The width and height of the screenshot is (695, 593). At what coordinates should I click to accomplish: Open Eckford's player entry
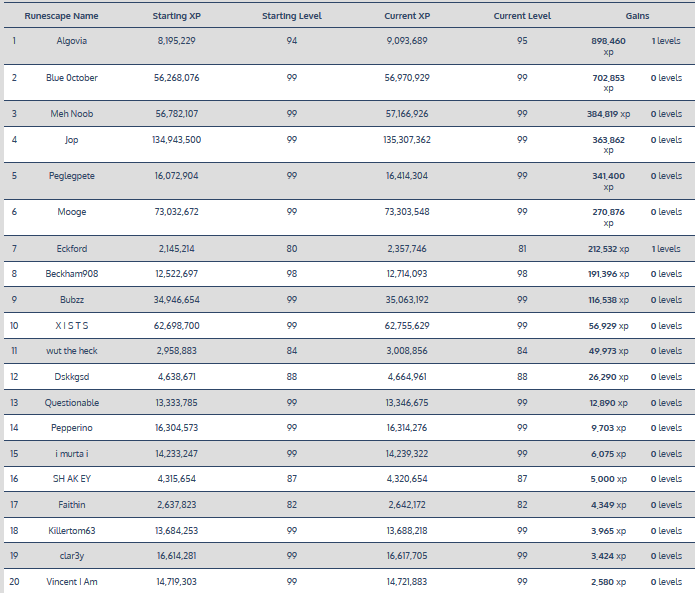tap(72, 248)
